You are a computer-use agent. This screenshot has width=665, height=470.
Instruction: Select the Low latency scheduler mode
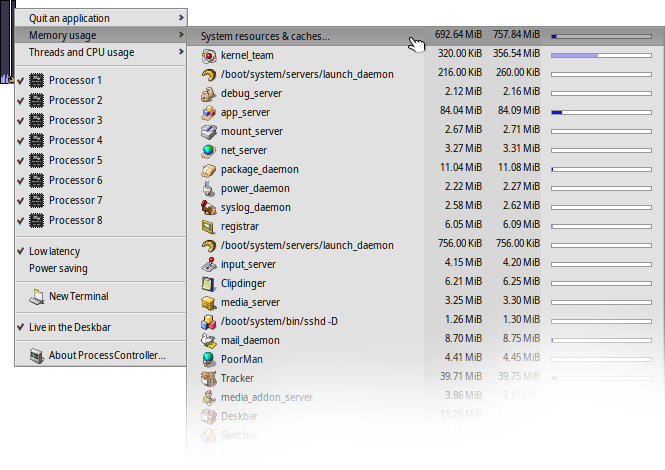[x=101, y=252]
